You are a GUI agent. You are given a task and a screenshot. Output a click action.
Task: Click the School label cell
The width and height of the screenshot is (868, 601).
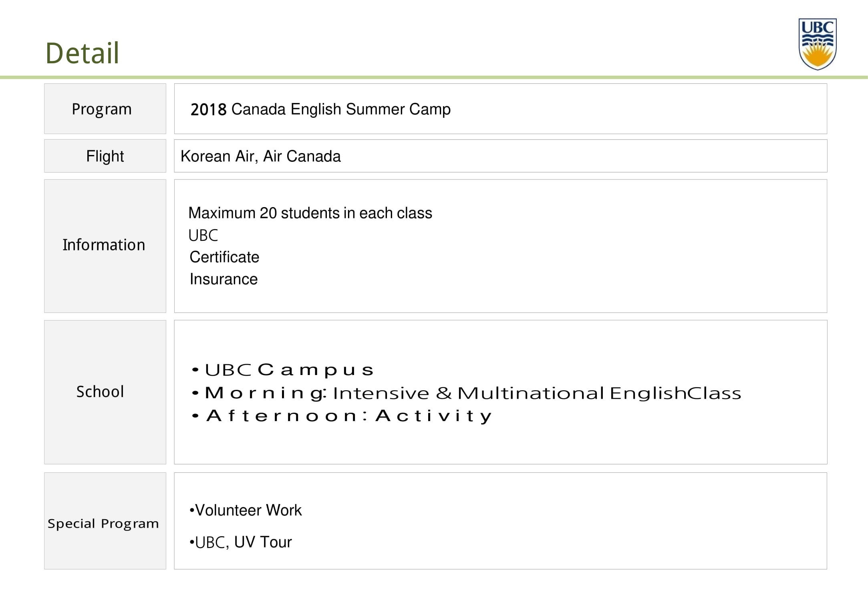(105, 392)
